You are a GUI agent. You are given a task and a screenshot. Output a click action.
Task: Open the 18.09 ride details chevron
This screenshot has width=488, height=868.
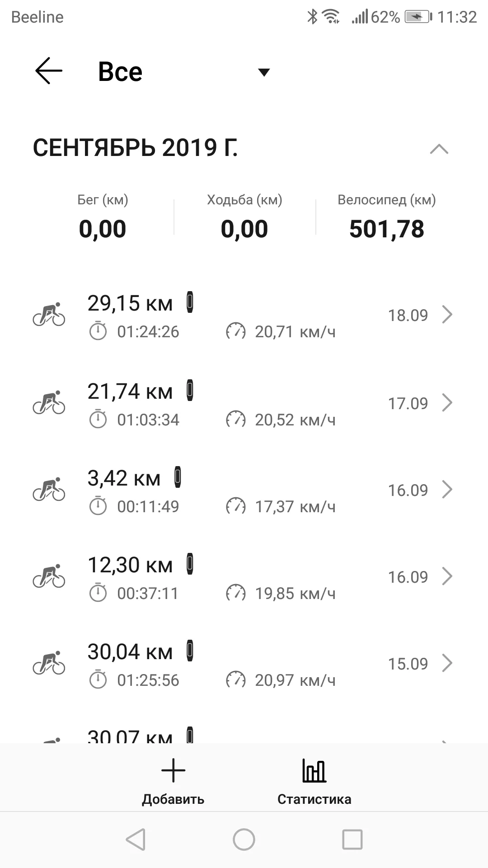tap(447, 315)
